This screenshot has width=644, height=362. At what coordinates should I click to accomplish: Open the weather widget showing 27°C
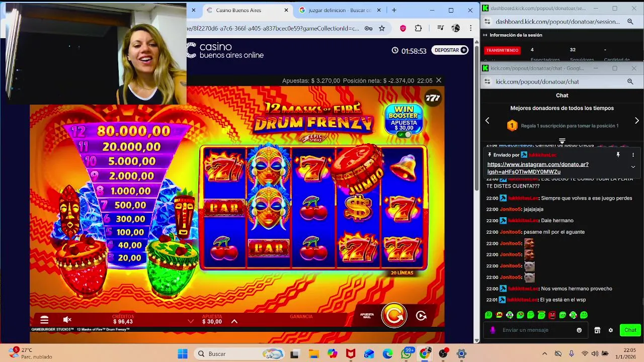point(30,353)
